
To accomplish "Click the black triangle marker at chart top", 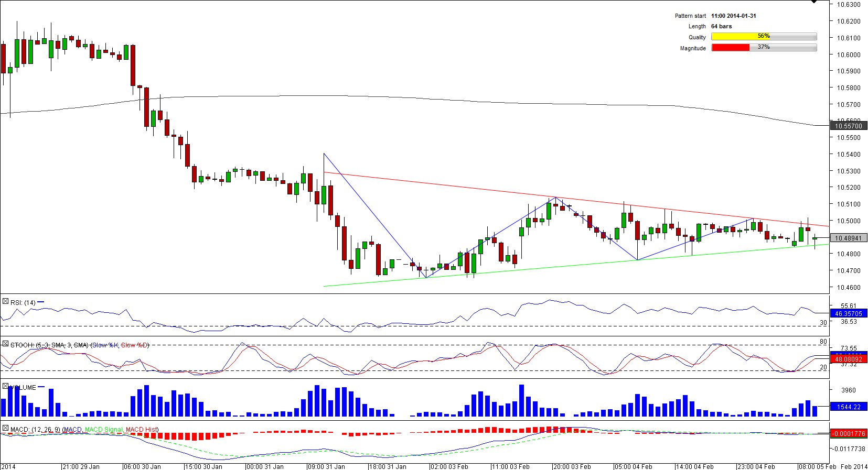I will [x=813, y=2].
